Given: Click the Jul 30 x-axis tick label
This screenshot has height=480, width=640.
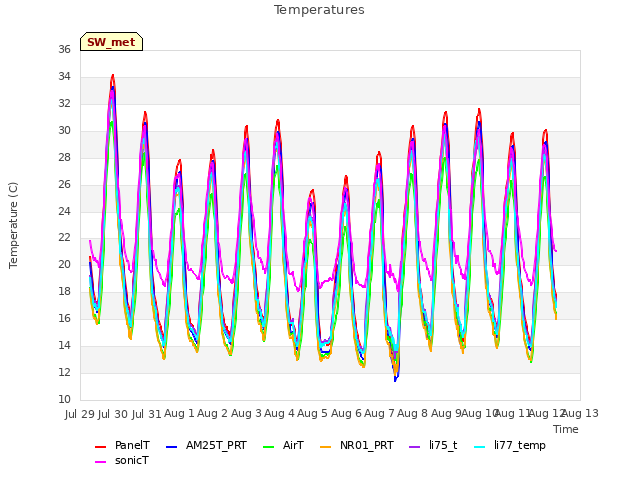Looking at the screenshot, I should 113,414.
